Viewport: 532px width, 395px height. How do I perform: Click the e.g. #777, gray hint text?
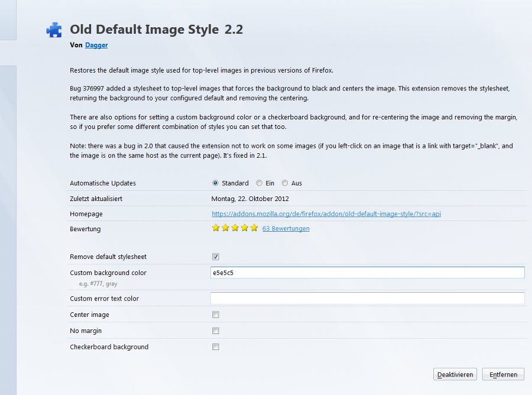98,284
